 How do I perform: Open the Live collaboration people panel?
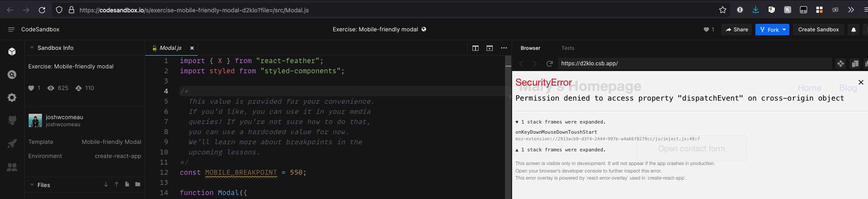coord(12,167)
